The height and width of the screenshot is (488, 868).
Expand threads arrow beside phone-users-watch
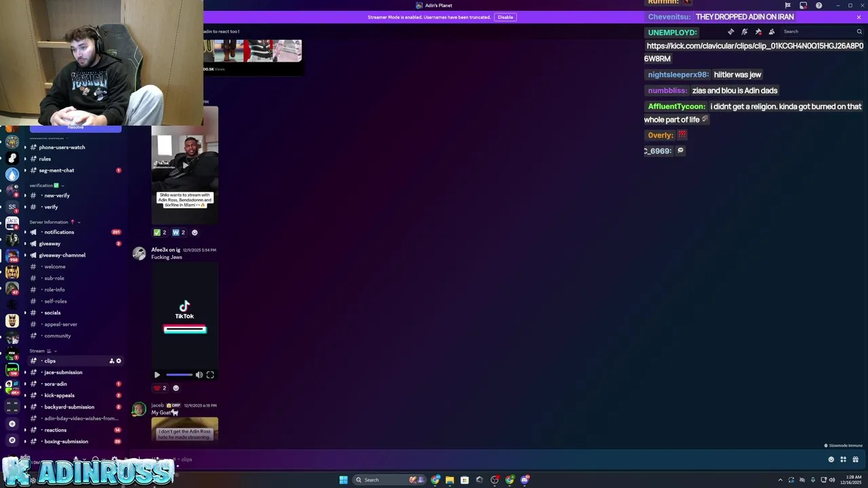[x=25, y=147]
